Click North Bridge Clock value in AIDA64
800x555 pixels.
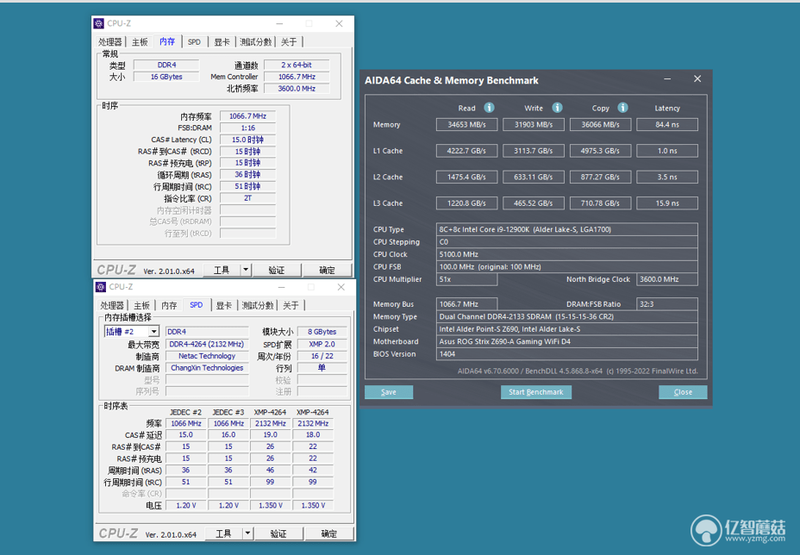667,279
